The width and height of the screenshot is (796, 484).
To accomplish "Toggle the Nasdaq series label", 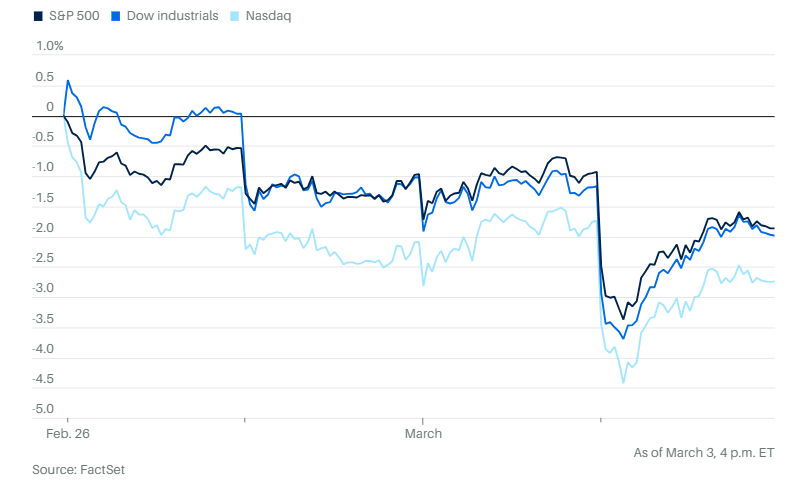I will [269, 16].
